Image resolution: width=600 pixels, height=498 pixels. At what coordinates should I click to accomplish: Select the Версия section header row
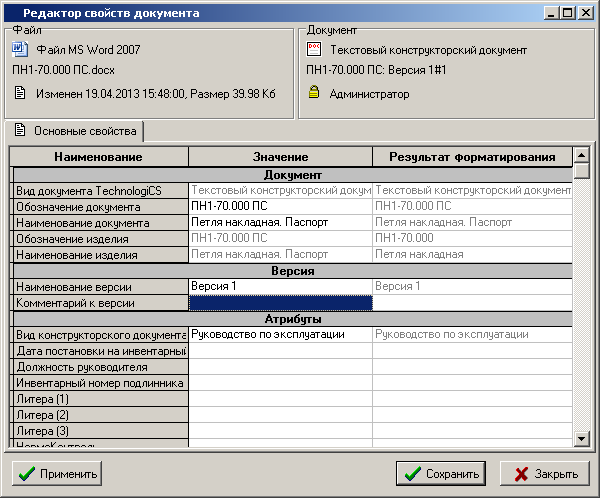(x=293, y=271)
